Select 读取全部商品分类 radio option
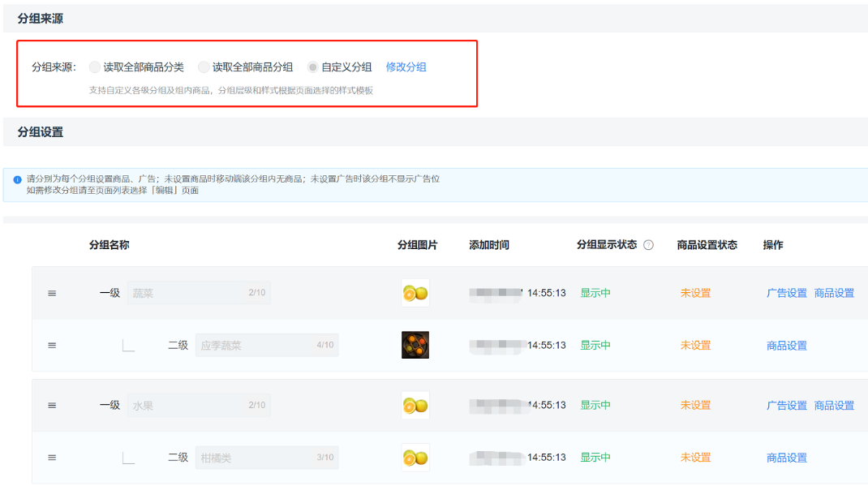 tap(95, 67)
